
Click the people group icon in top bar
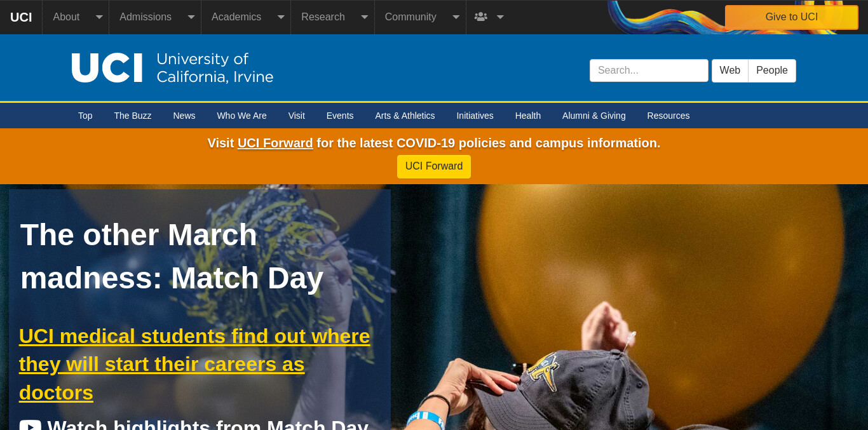(480, 17)
